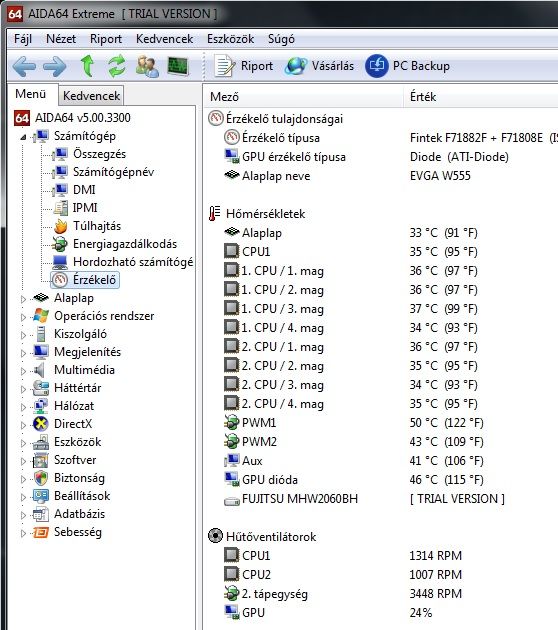Click the Biztonság shield icon
The width and height of the screenshot is (558, 630).
pos(41,478)
